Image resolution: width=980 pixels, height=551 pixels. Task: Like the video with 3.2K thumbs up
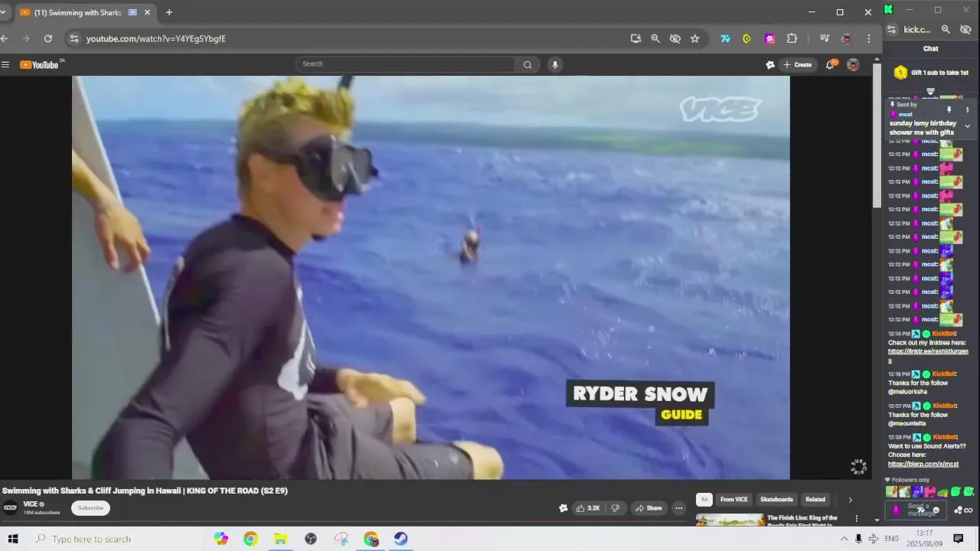pos(588,508)
